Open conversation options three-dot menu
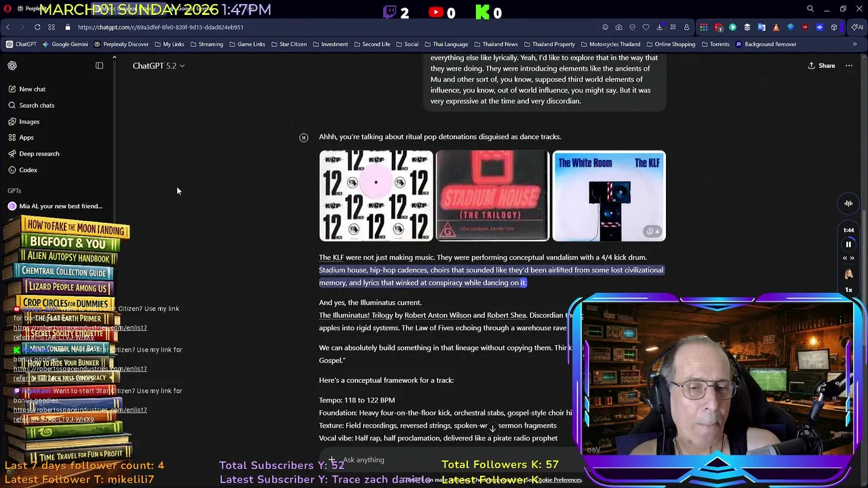 (848, 66)
